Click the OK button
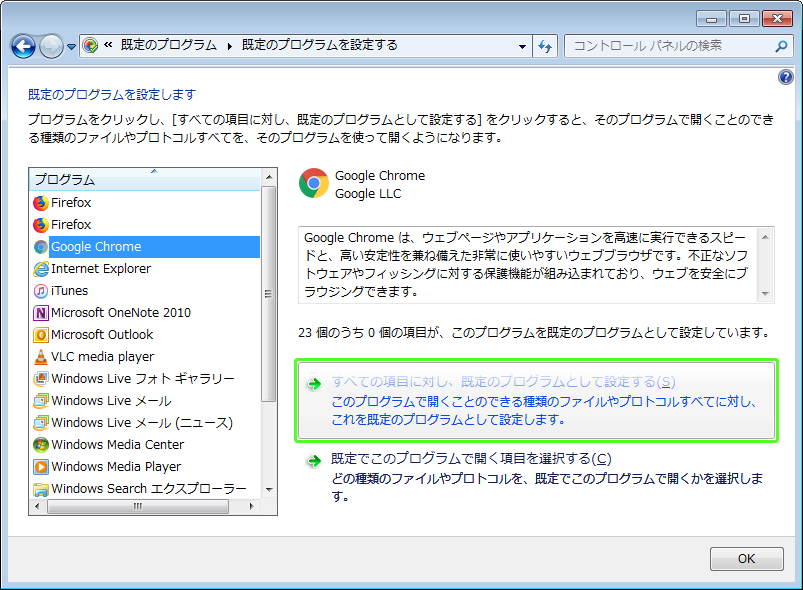Viewport: 803px width, 590px height. 747,559
